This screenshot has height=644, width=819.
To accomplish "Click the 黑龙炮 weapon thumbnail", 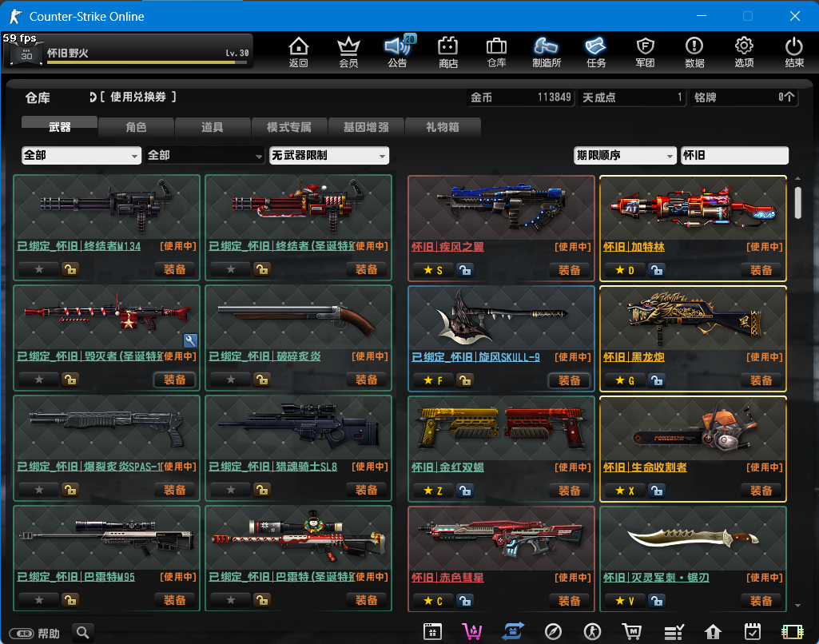I will click(x=693, y=317).
